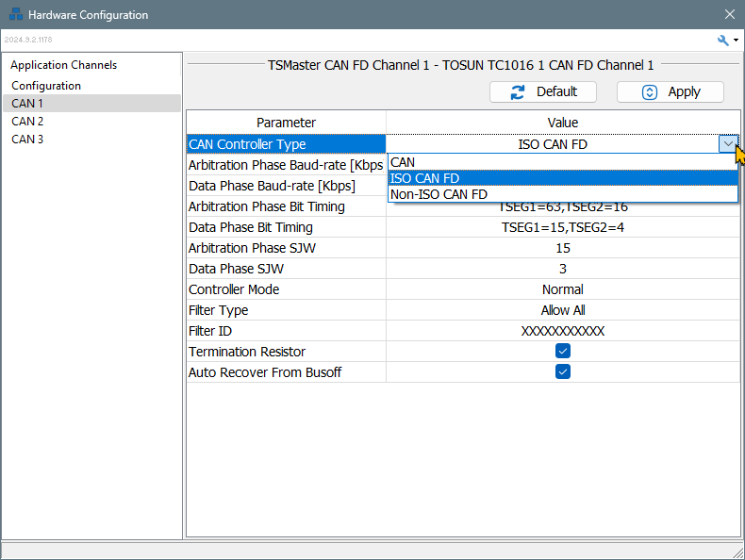Click the Hardware Configuration title bar icon
Image resolution: width=745 pixels, height=560 pixels.
pyautogui.click(x=16, y=14)
